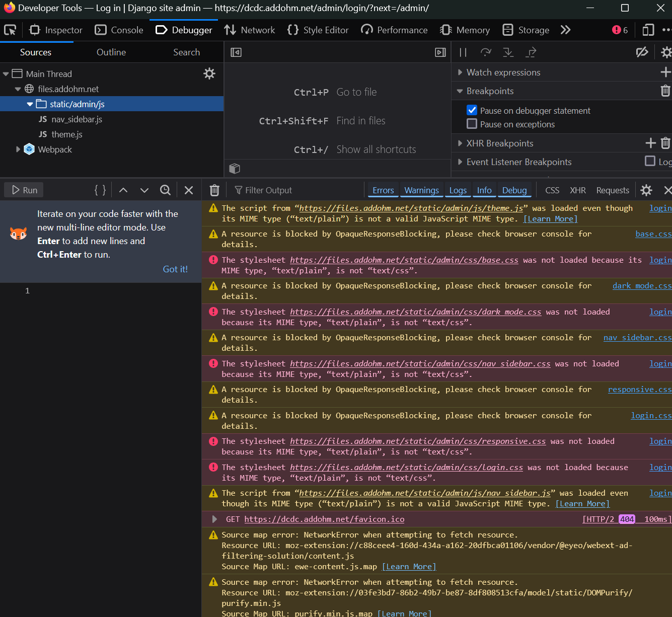This screenshot has height=617, width=672.
Task: Go to previous expression in history
Action: coord(123,190)
